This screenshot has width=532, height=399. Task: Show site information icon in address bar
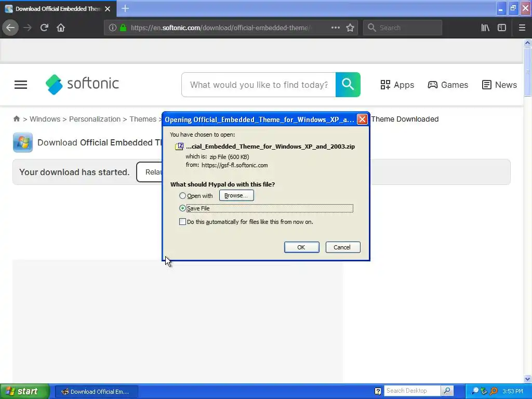[x=112, y=28]
